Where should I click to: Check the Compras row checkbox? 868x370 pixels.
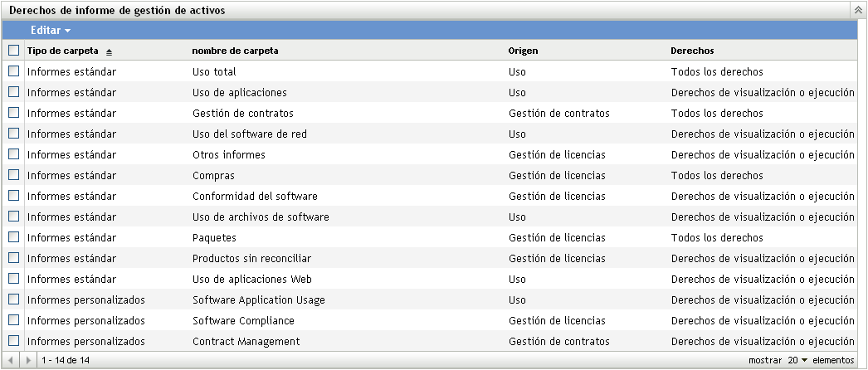point(13,175)
